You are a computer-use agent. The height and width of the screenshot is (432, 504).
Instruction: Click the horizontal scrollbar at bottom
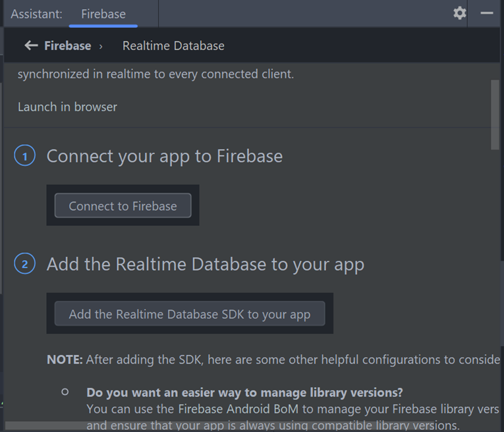[219, 425]
